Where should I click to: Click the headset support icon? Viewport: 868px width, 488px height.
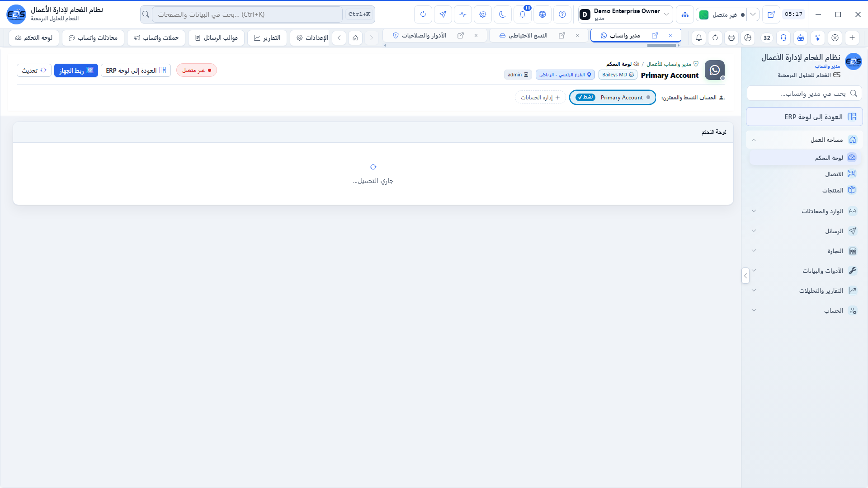(783, 38)
